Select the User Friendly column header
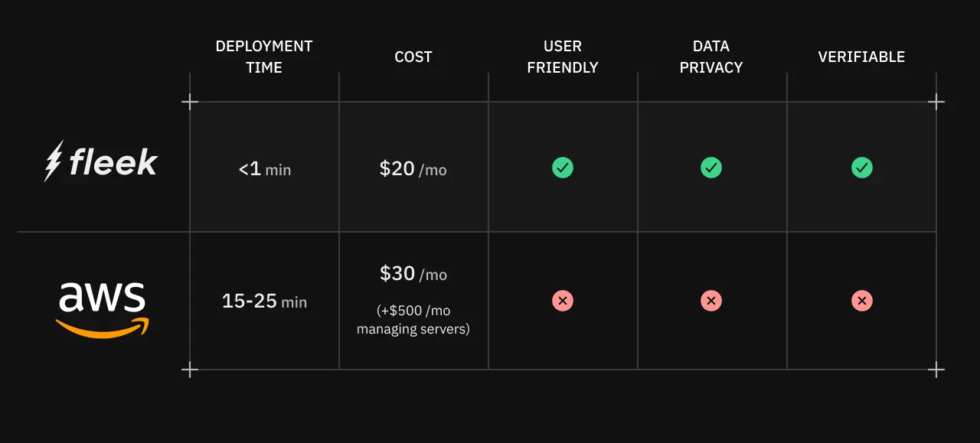The height and width of the screenshot is (443, 980). [x=563, y=57]
